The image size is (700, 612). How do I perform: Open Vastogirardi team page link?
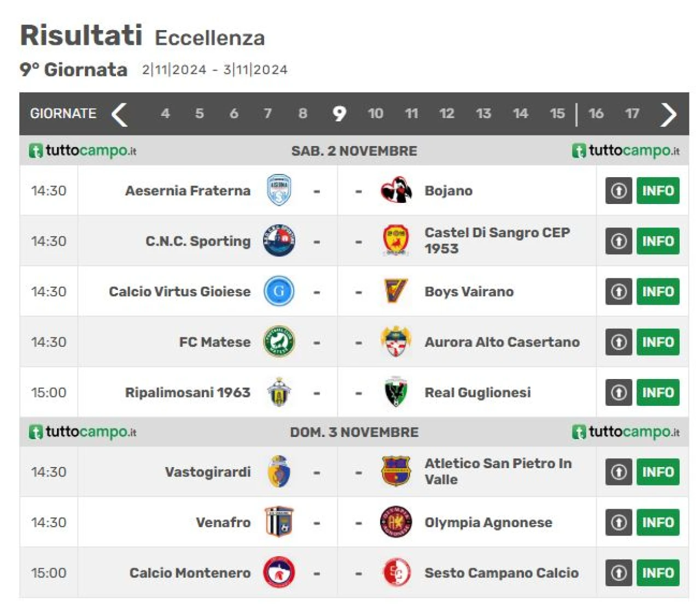pos(208,471)
